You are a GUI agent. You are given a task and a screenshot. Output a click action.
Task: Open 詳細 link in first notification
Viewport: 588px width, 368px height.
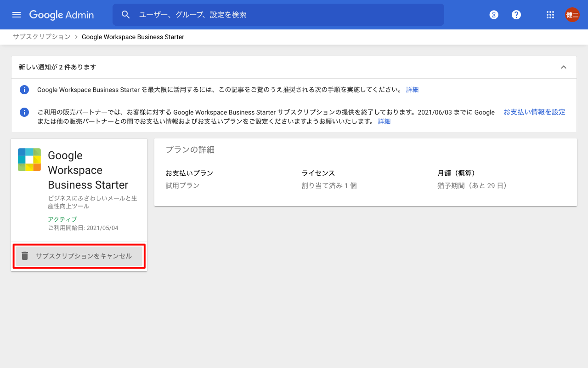(412, 90)
